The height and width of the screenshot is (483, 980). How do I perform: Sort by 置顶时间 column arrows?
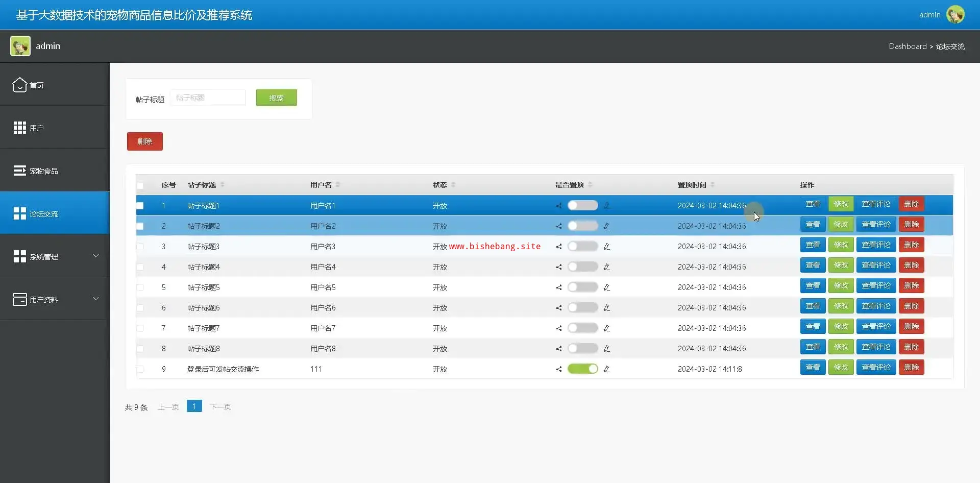(713, 185)
